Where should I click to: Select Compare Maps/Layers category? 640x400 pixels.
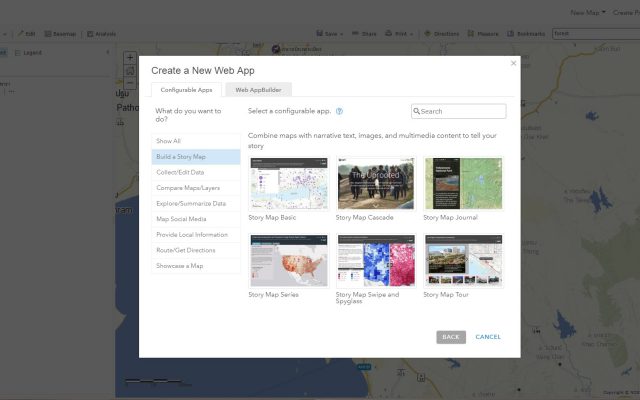[x=196, y=188]
